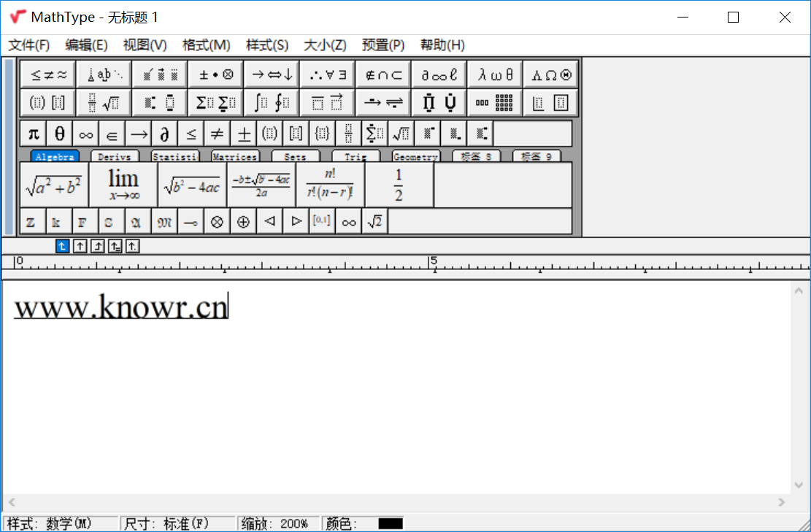This screenshot has width=811, height=532.
Task: Select the left-aligned tab stop button
Action: click(x=62, y=246)
